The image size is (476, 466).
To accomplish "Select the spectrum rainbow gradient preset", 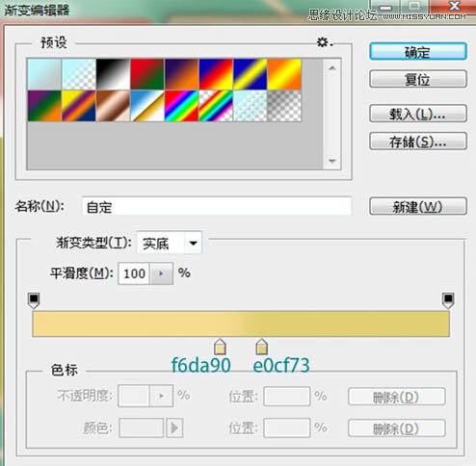I will pyautogui.click(x=182, y=106).
